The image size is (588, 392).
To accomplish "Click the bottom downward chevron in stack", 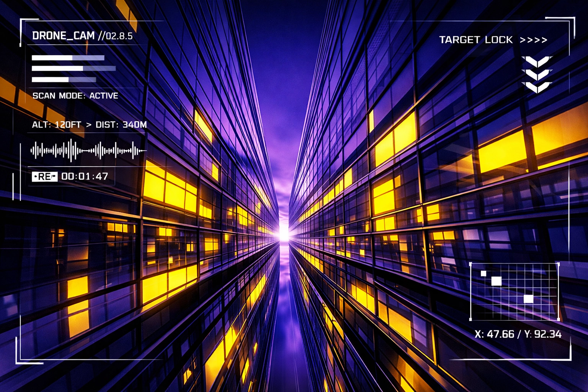I will pos(537,87).
